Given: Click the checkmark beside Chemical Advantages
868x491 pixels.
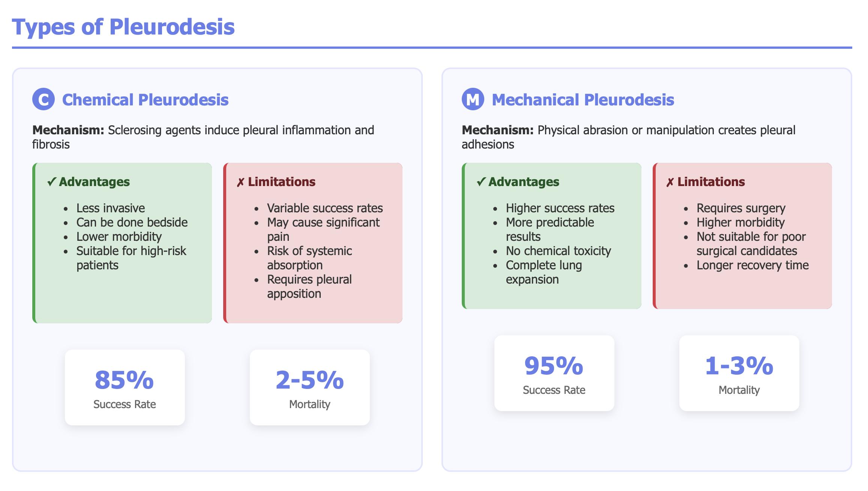Looking at the screenshot, I should pos(51,182).
